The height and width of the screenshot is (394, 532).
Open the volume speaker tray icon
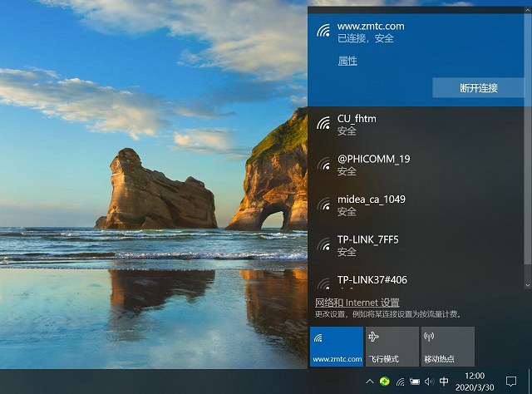pyautogui.click(x=429, y=382)
